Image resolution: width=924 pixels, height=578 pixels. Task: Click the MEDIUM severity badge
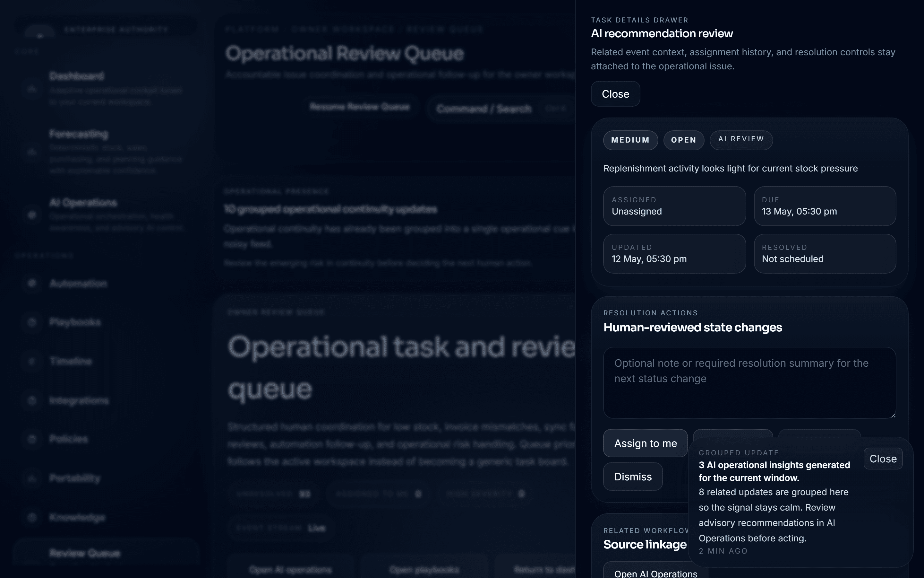pyautogui.click(x=630, y=140)
